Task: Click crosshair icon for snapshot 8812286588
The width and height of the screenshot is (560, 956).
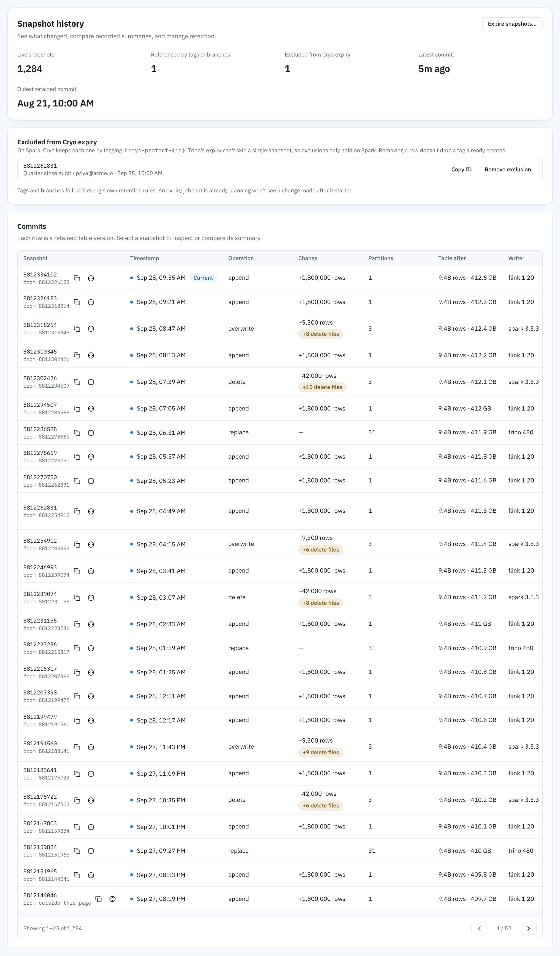Action: 91,433
